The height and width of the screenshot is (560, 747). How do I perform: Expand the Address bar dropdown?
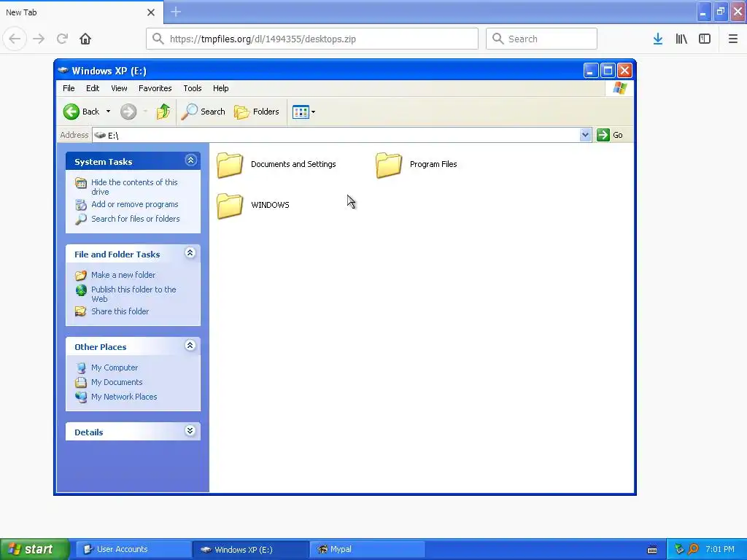tap(585, 135)
